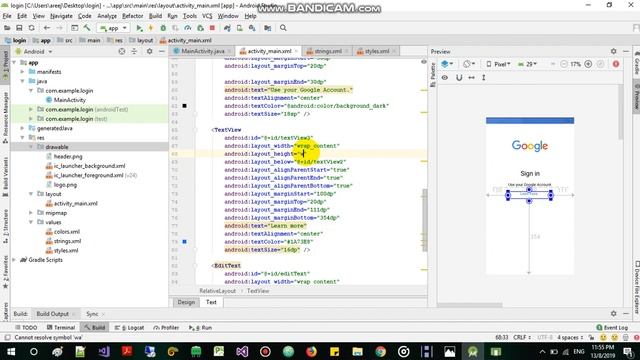Navigate back with the left arrow
Image resolution: width=640 pixels, height=360 pixels.
(x=47, y=28)
